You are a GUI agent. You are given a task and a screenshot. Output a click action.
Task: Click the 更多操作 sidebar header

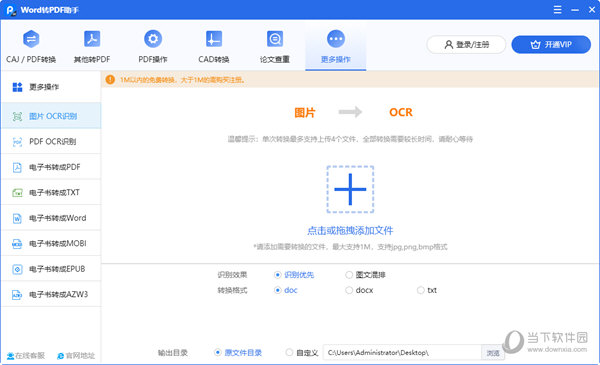pos(51,87)
